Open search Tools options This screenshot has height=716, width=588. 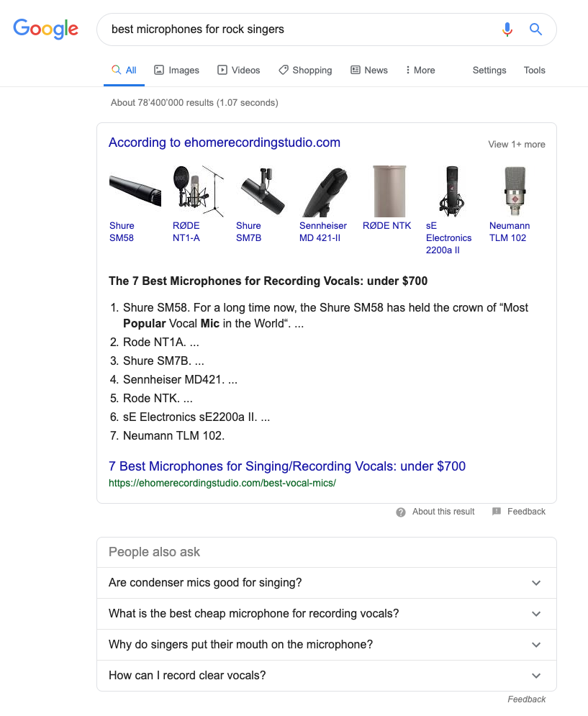coord(535,71)
